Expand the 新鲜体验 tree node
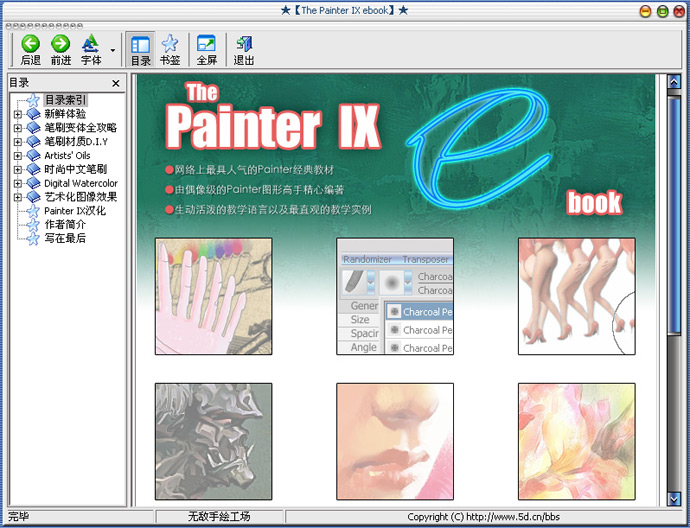690x528 pixels. (17, 114)
